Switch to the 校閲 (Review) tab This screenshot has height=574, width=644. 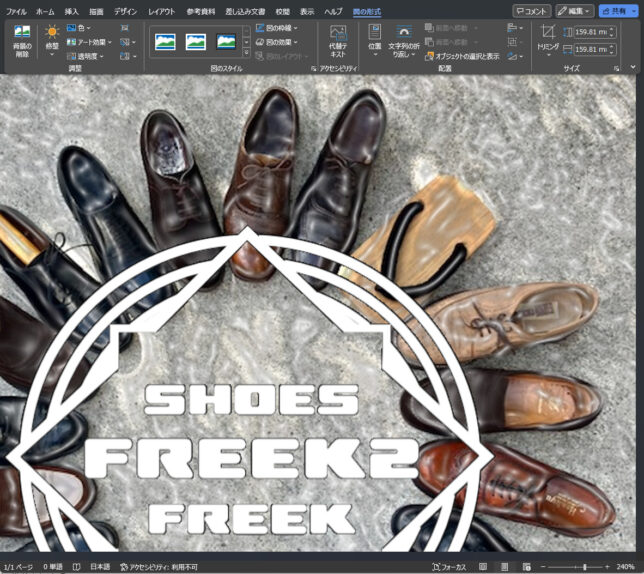pos(283,11)
